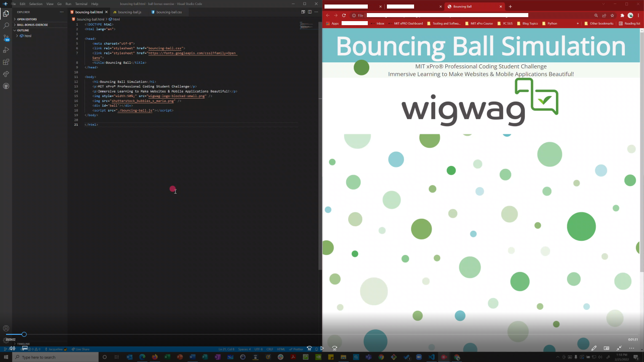This screenshot has width=644, height=362.
Task: Reload the Bouncing Ball page in Chrome
Action: tap(344, 16)
